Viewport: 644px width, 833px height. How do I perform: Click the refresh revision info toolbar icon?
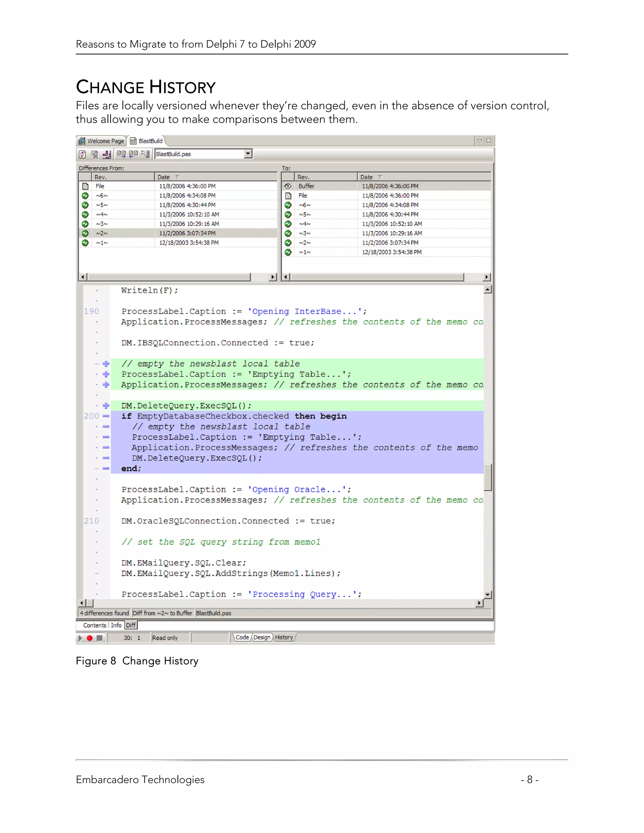tap(82, 154)
